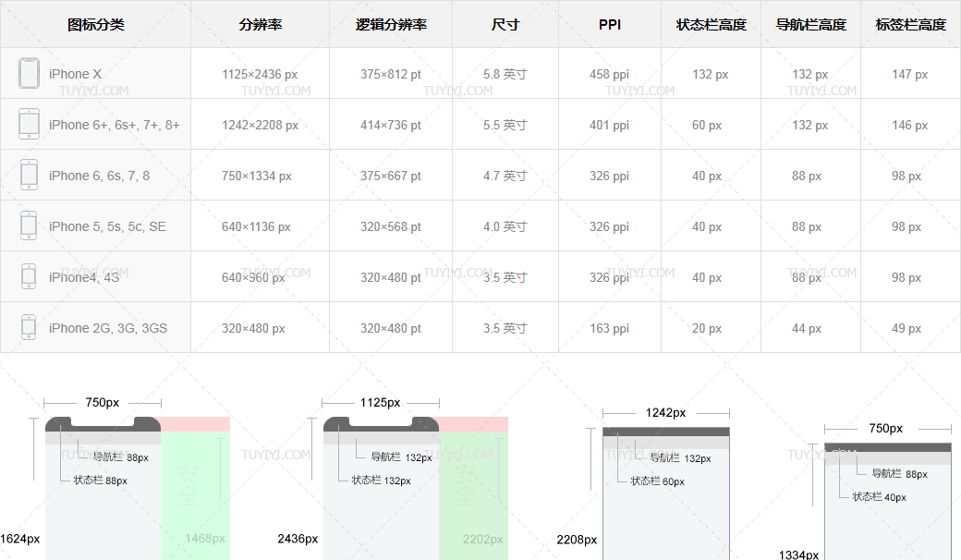
Task: Click the 图标分类 column header
Action: [x=95, y=25]
